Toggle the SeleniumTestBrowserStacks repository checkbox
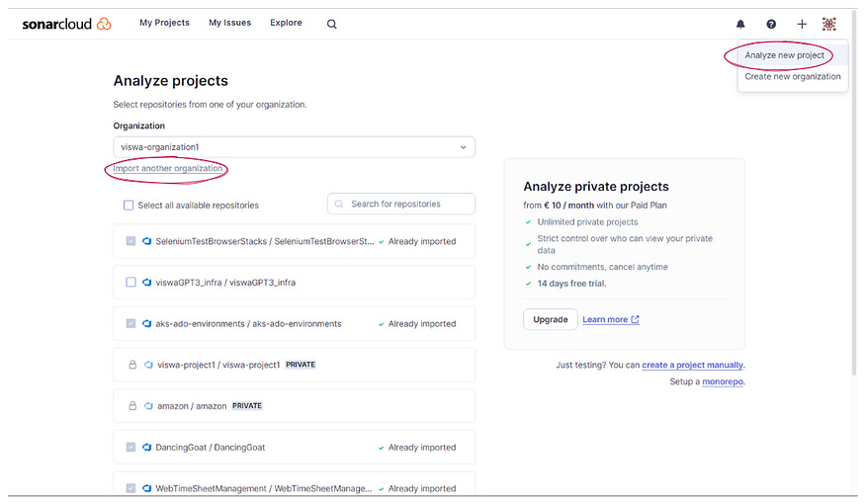Image resolution: width=865 pixels, height=504 pixels. 130,241
